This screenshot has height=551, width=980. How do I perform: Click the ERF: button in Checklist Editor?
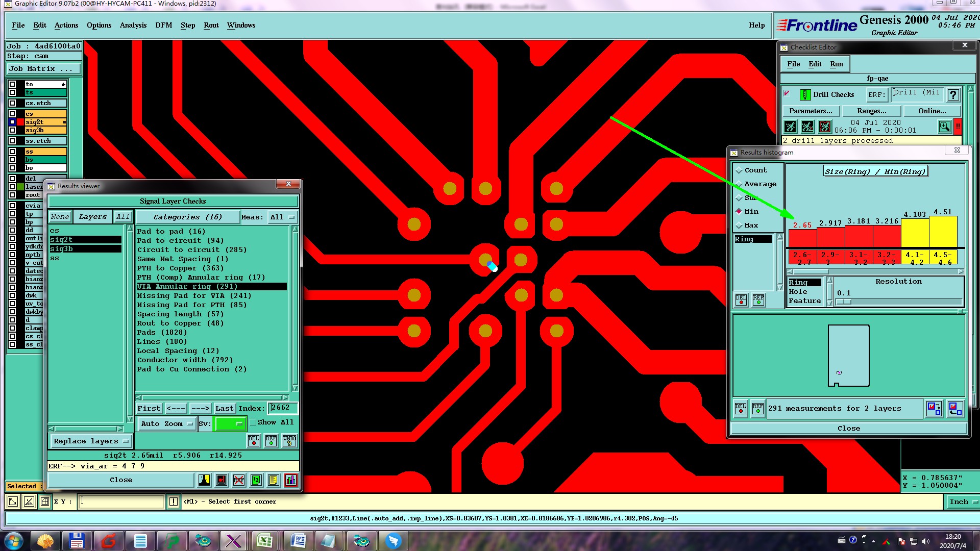click(876, 95)
